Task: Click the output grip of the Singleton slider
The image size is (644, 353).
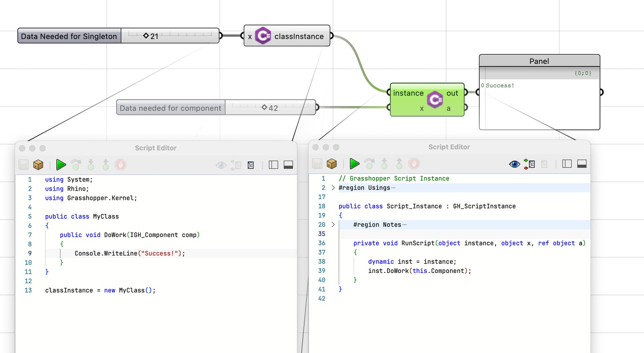Action: 221,36
